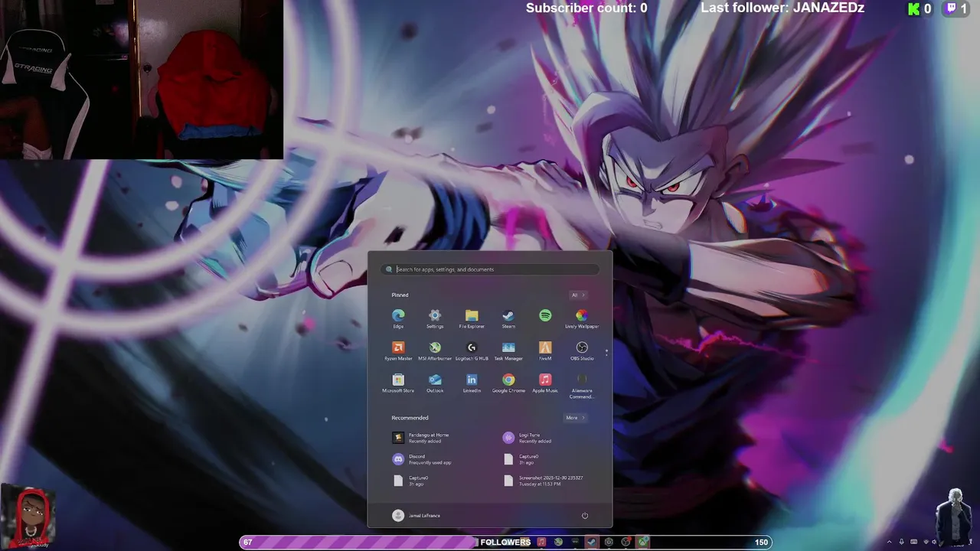980x551 pixels.
Task: Expand recommended items with More button
Action: (x=575, y=418)
